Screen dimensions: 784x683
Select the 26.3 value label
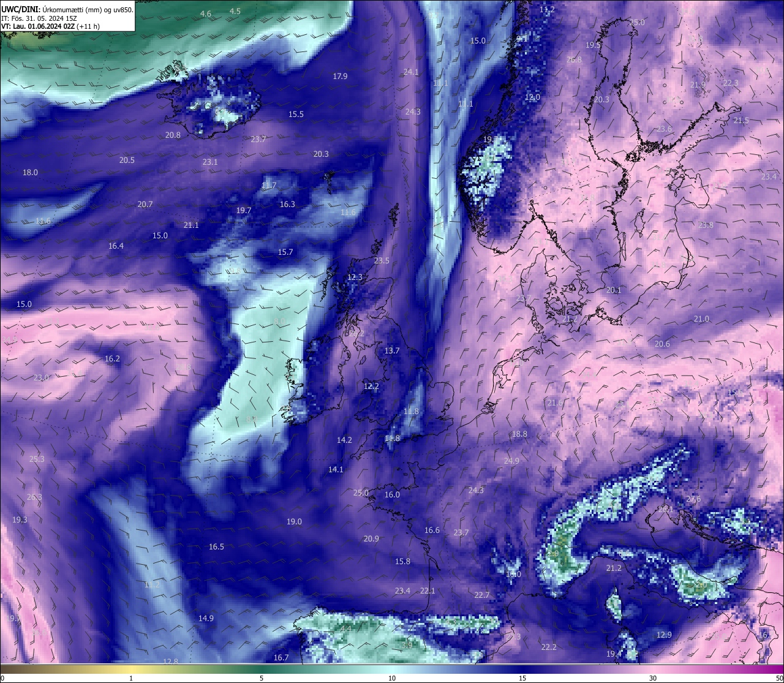34,497
